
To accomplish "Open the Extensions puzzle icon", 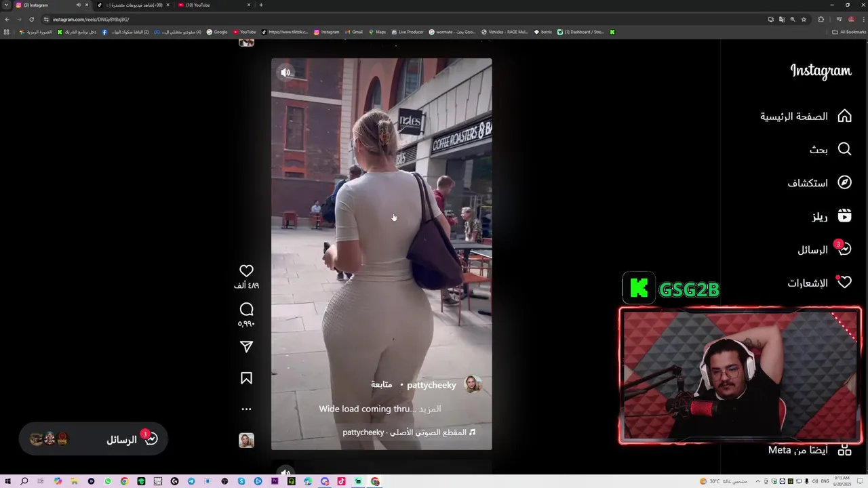I will 821,20.
